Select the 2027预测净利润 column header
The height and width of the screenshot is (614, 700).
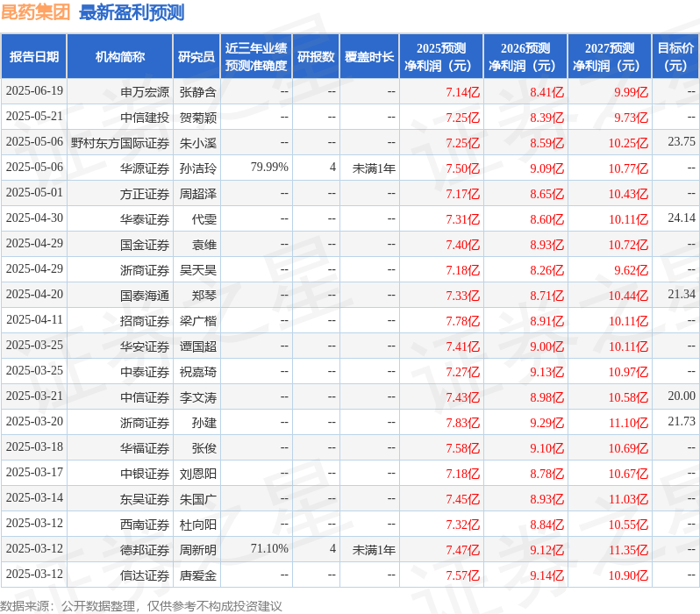click(610, 56)
